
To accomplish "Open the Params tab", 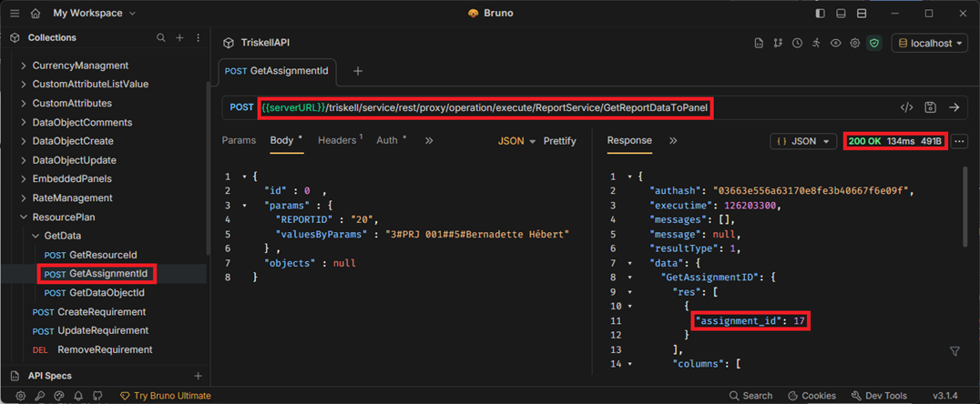I will click(x=239, y=140).
